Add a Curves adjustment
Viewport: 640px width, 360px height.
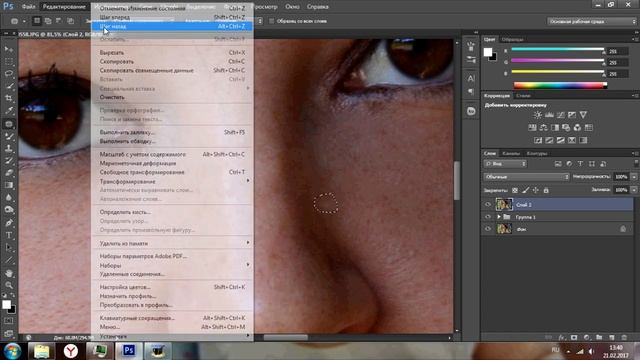[561, 115]
